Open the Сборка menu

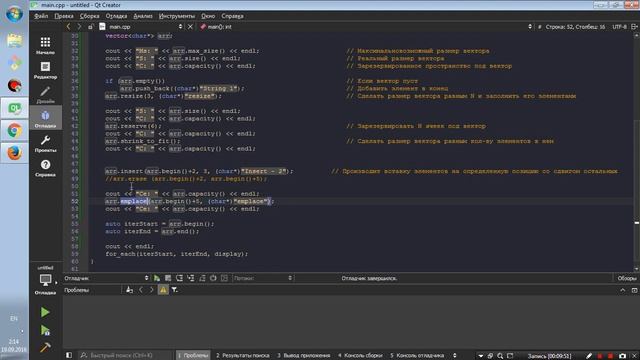pyautogui.click(x=89, y=16)
